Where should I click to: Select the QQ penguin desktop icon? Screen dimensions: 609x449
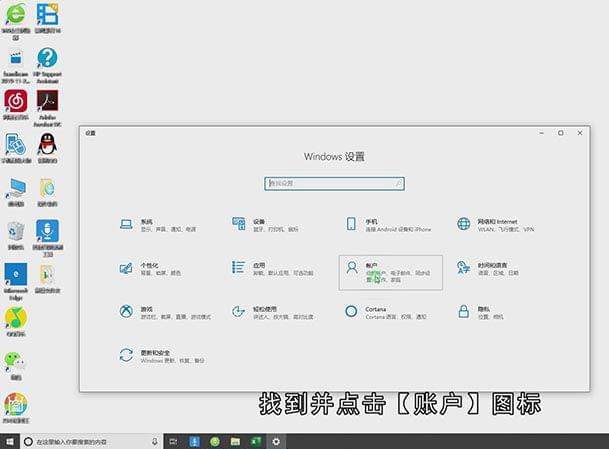coord(47,148)
